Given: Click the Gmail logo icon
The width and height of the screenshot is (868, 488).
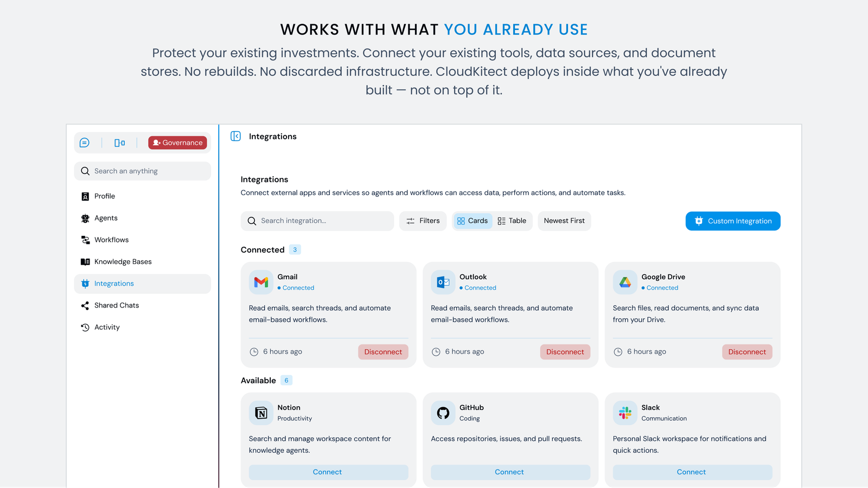Looking at the screenshot, I should (x=261, y=282).
